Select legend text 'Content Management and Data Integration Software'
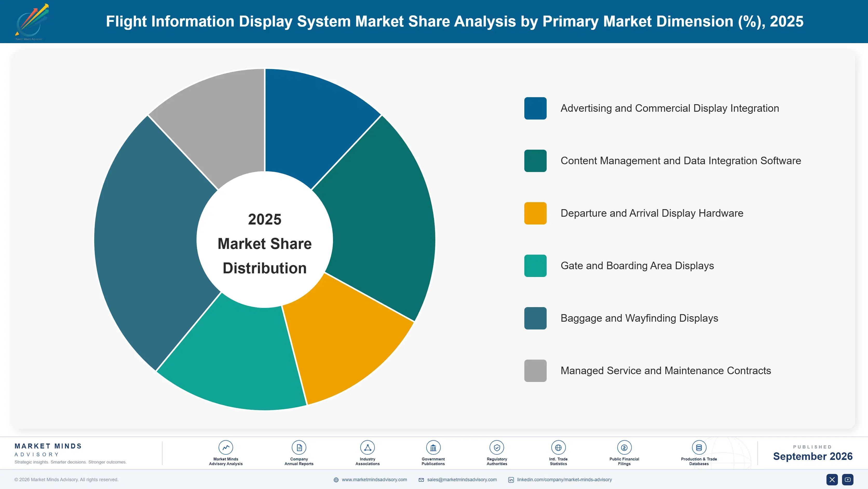 coord(681,161)
